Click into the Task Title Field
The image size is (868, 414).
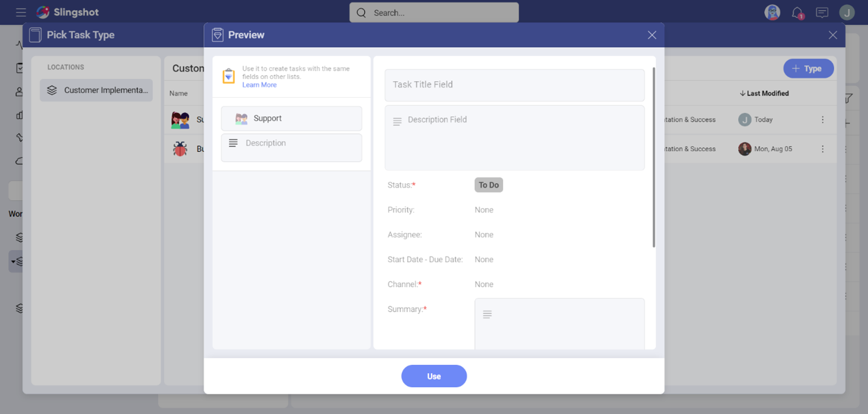[514, 85]
